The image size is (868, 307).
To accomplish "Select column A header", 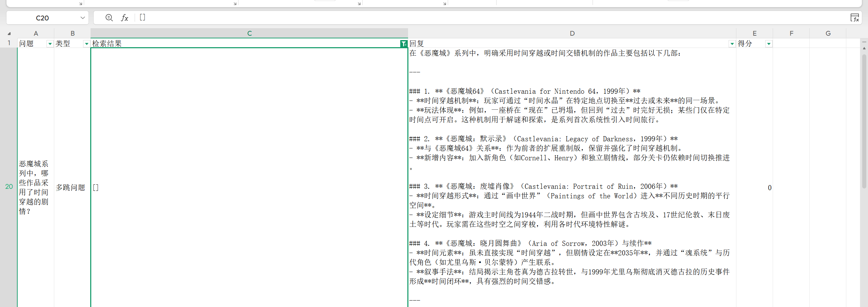I will (36, 33).
